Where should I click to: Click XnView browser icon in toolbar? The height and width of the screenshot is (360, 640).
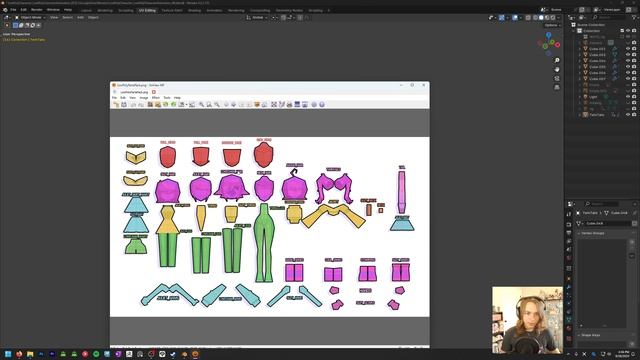coord(116,105)
